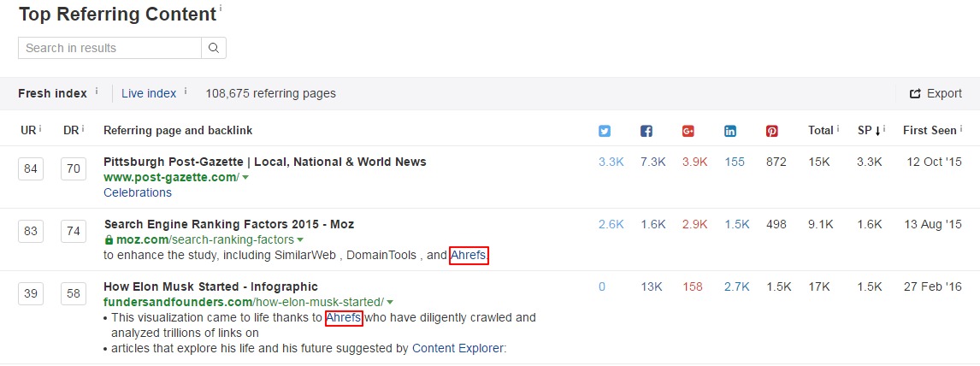Click the Ahrefs backlink in Elon Musk row
Screen dimensions: 980x366
click(x=344, y=318)
